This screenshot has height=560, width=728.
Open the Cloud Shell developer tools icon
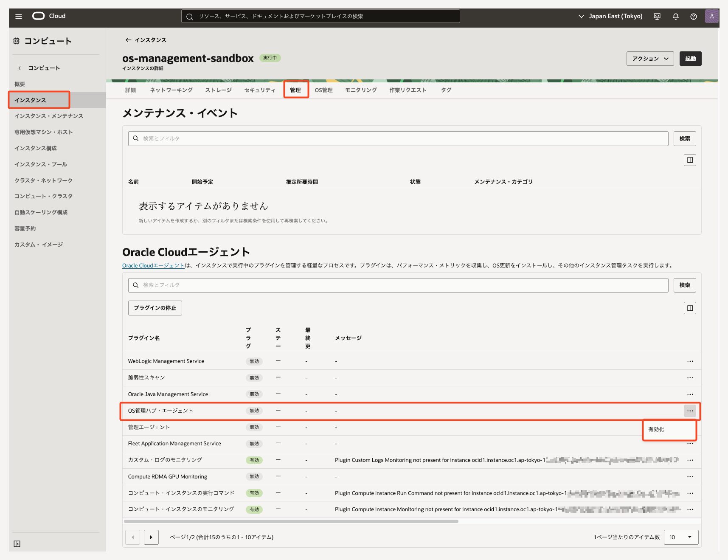(x=657, y=17)
